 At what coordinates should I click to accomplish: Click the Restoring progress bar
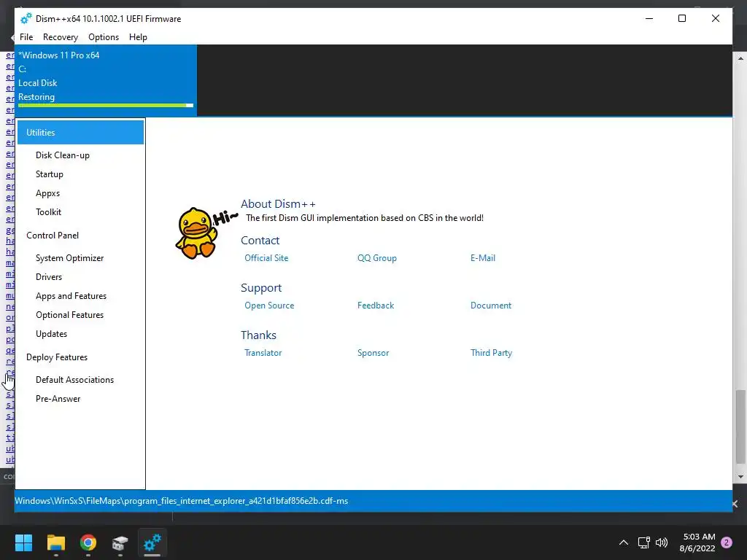(x=106, y=105)
